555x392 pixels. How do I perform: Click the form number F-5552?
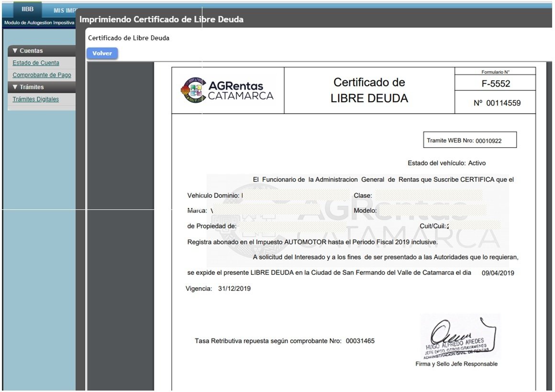pyautogui.click(x=496, y=84)
